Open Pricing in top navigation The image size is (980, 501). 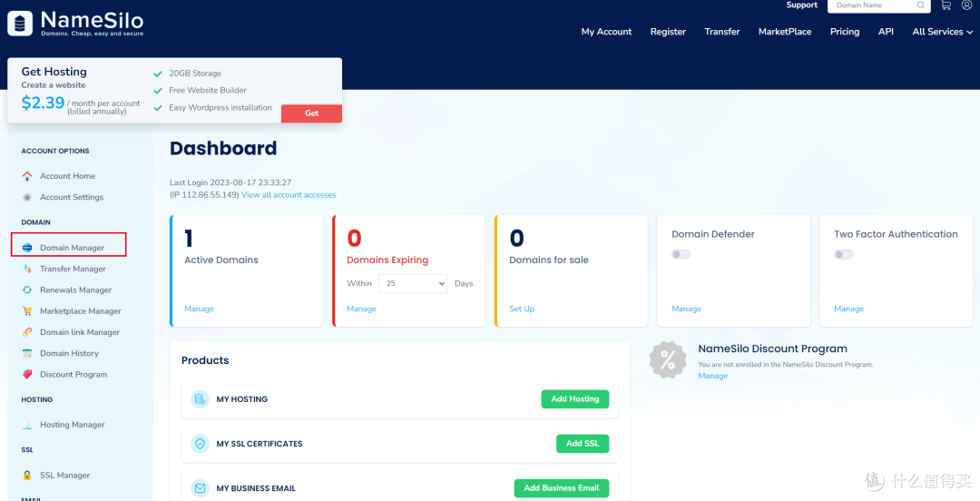(845, 31)
